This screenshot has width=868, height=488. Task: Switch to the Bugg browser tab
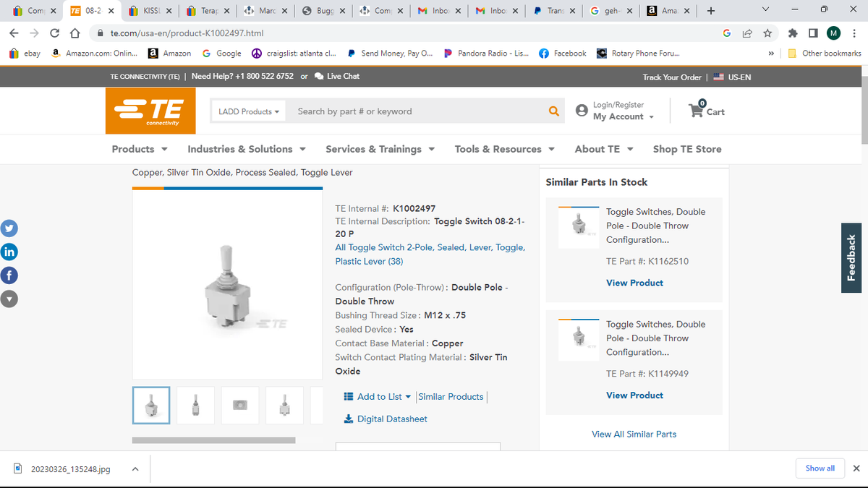click(324, 11)
